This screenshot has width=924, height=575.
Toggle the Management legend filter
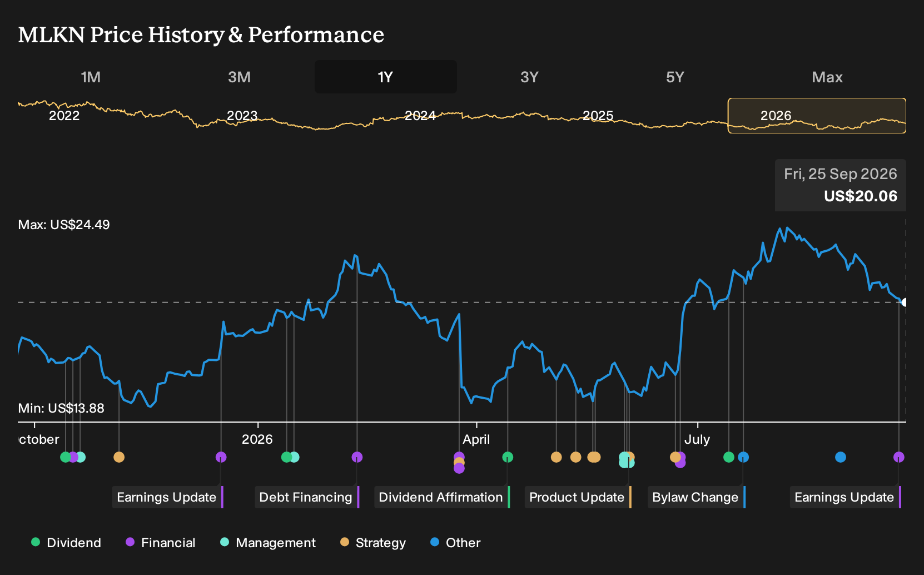point(268,543)
